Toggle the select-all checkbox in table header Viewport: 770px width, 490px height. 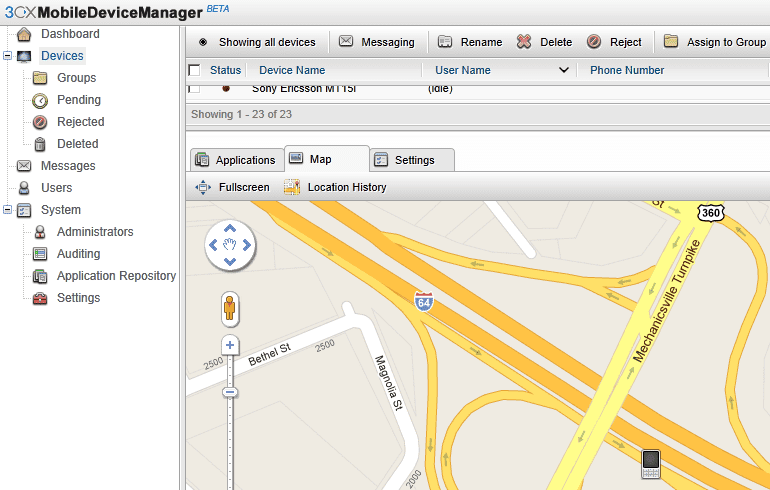[194, 70]
